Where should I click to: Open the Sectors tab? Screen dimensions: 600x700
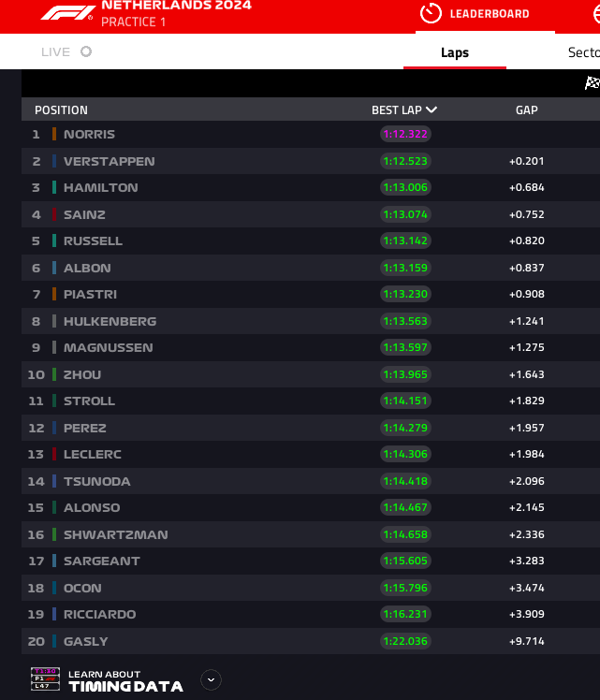click(583, 52)
